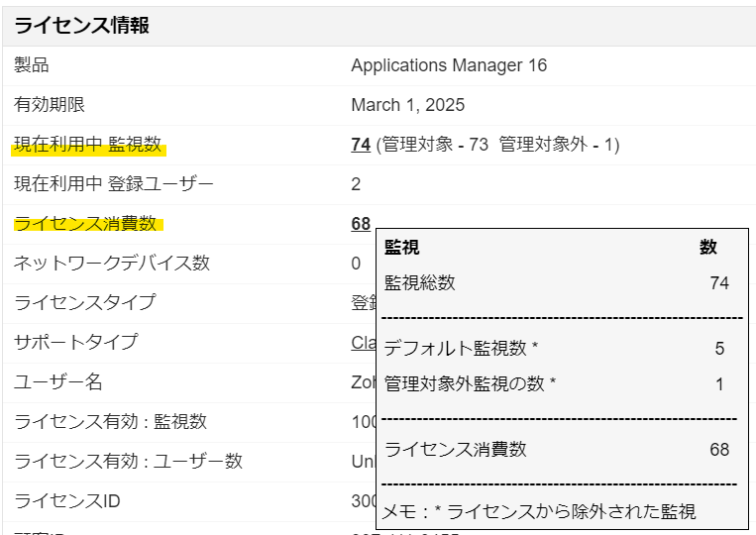756x535 pixels.
Task: Click the ライセンス有効 : 監視数 label
Action: pyautogui.click(x=111, y=422)
